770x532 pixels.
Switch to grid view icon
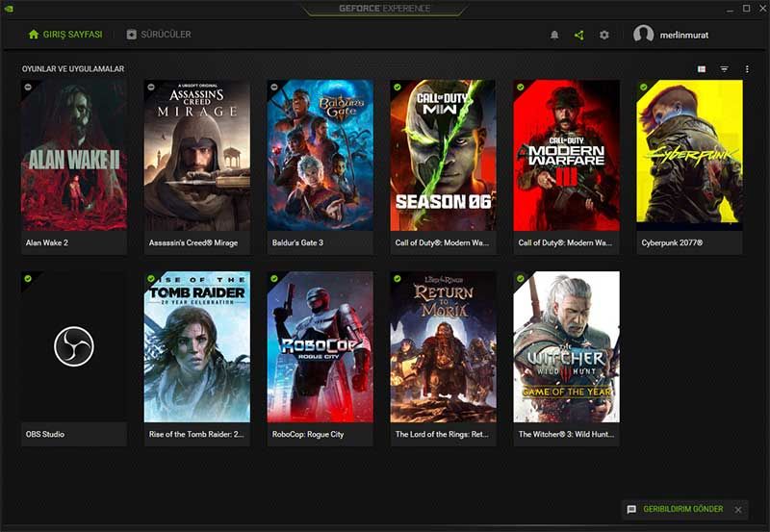tap(702, 69)
